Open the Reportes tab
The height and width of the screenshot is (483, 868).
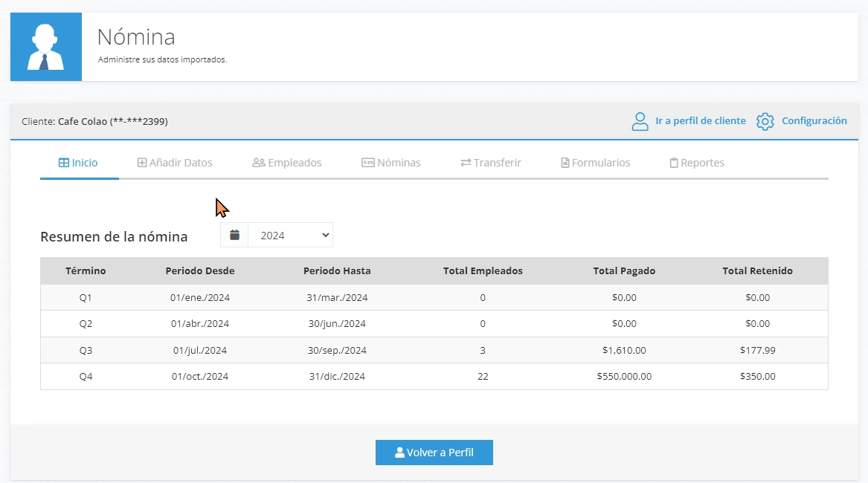697,163
